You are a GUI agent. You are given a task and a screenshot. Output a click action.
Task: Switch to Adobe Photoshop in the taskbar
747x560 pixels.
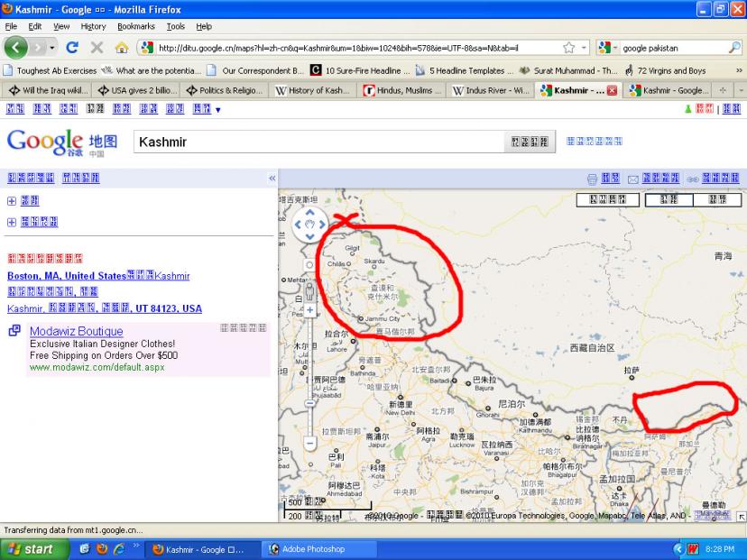(318, 549)
